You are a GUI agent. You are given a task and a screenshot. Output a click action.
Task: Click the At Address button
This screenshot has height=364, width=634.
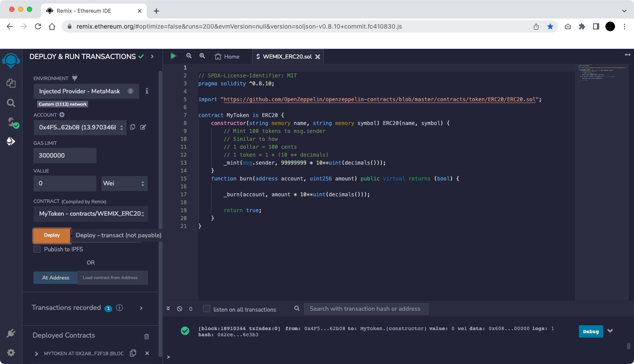point(56,278)
